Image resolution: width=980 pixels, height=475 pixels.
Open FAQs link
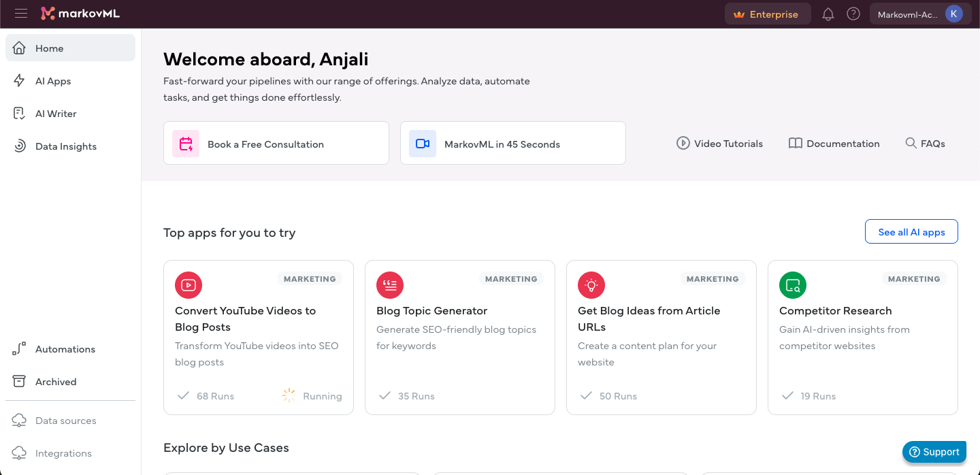pyautogui.click(x=925, y=144)
